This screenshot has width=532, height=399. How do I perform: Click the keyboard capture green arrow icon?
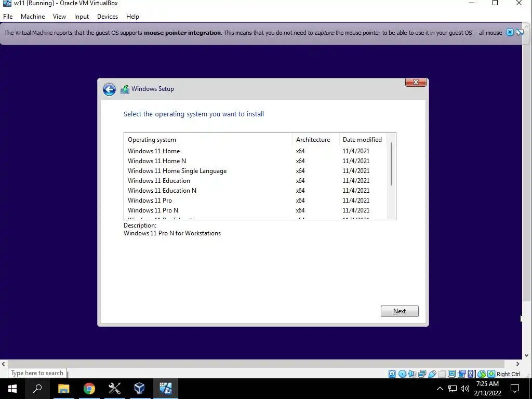[491, 374]
